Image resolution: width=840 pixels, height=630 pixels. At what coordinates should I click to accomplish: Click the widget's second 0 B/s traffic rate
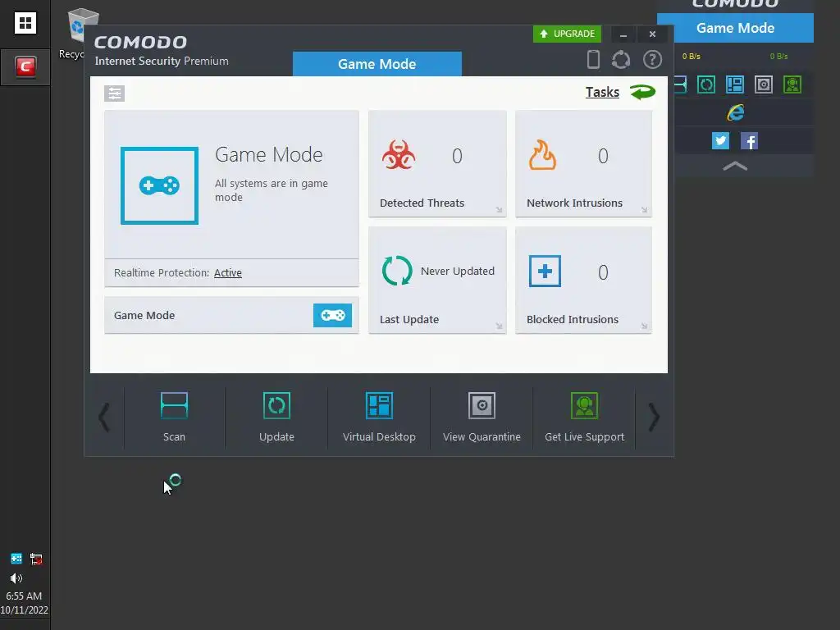778,57
